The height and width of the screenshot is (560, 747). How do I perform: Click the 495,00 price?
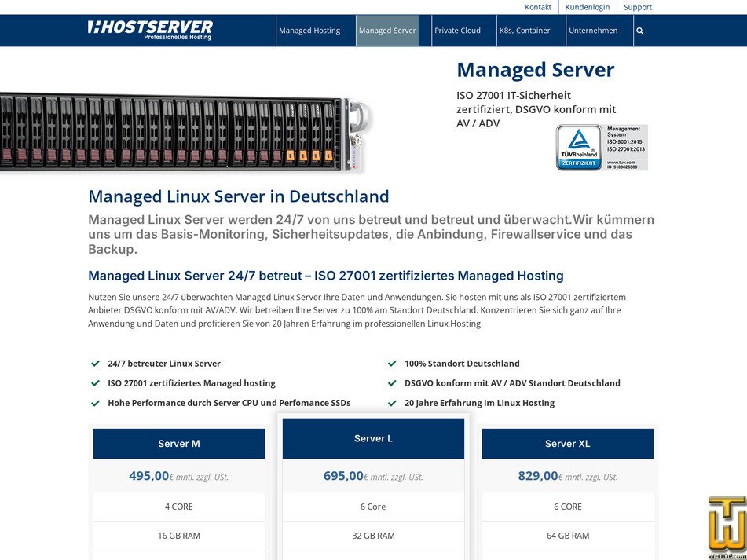148,476
